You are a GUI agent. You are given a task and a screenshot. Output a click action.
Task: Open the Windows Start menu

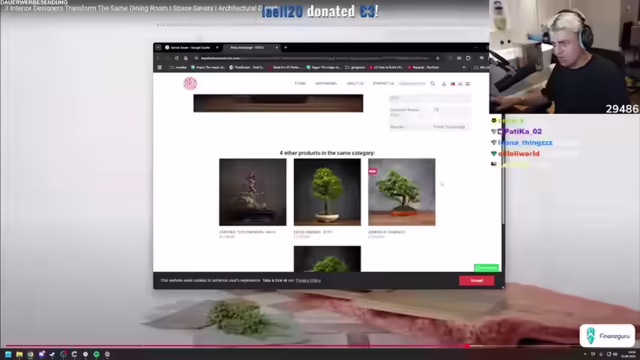[8, 354]
